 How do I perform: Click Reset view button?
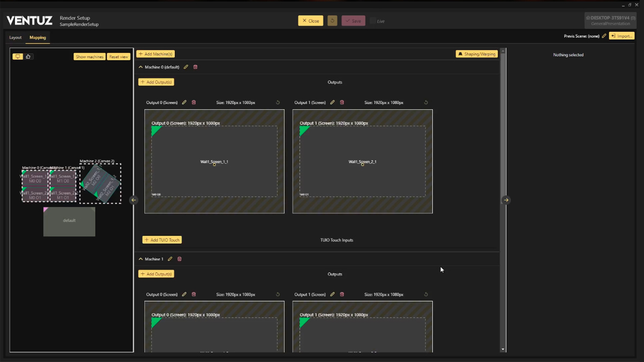point(119,57)
